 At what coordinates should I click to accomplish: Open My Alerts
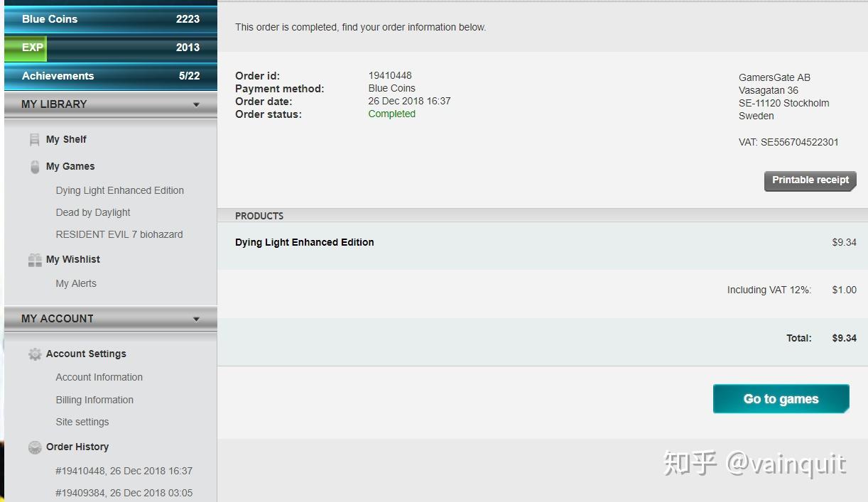[76, 283]
